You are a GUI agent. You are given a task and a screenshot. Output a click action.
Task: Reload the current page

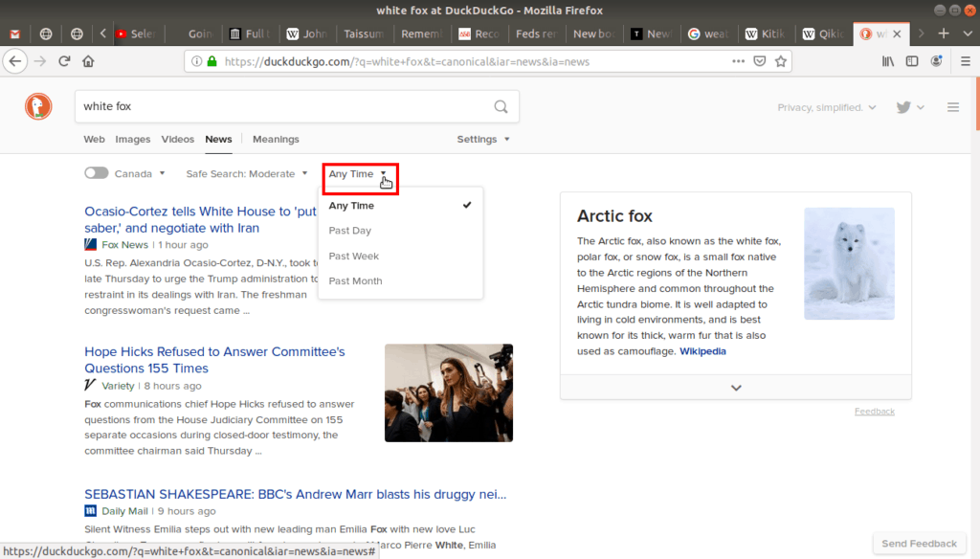click(x=64, y=61)
